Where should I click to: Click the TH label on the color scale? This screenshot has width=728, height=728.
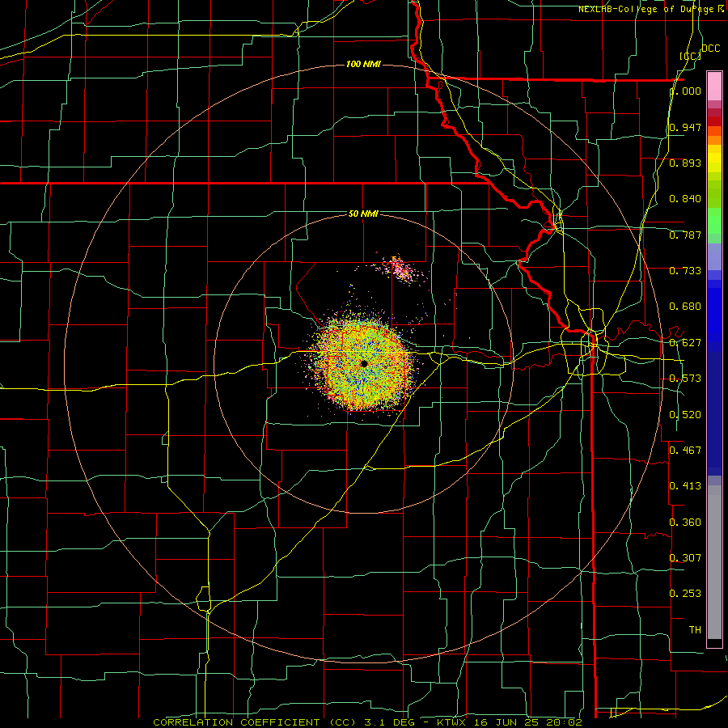coord(695,630)
